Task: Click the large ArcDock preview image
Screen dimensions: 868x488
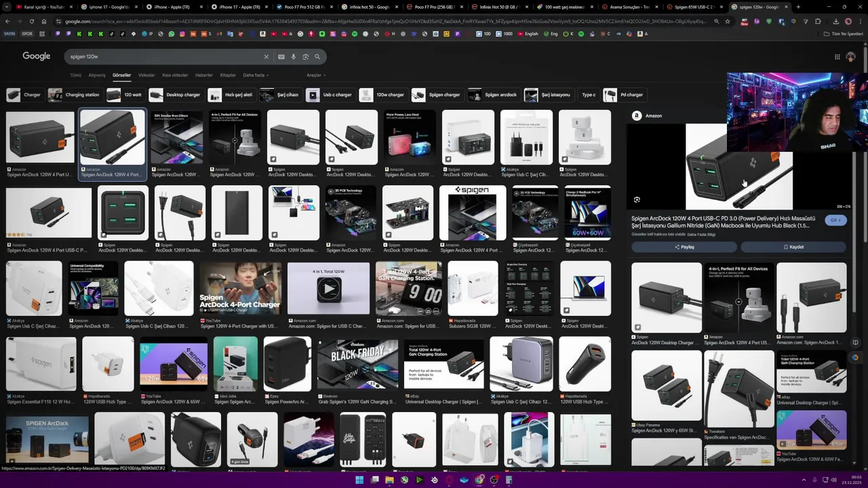Action: coord(739,167)
